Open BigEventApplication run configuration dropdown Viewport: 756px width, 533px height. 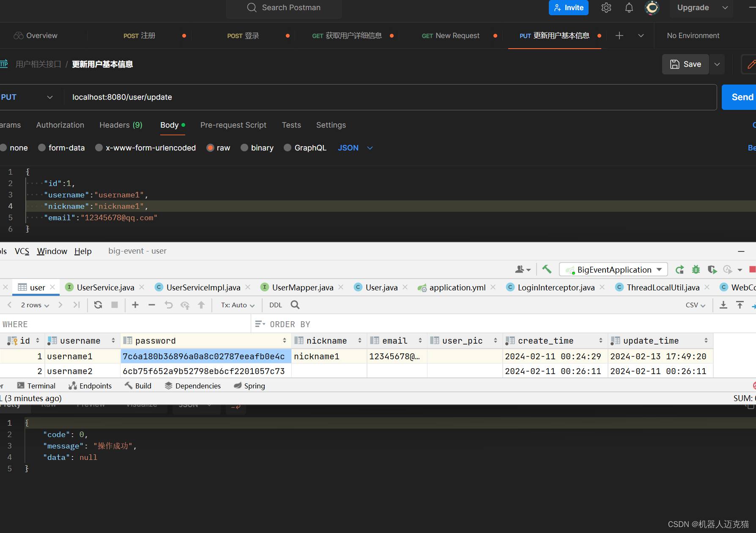[x=614, y=270]
